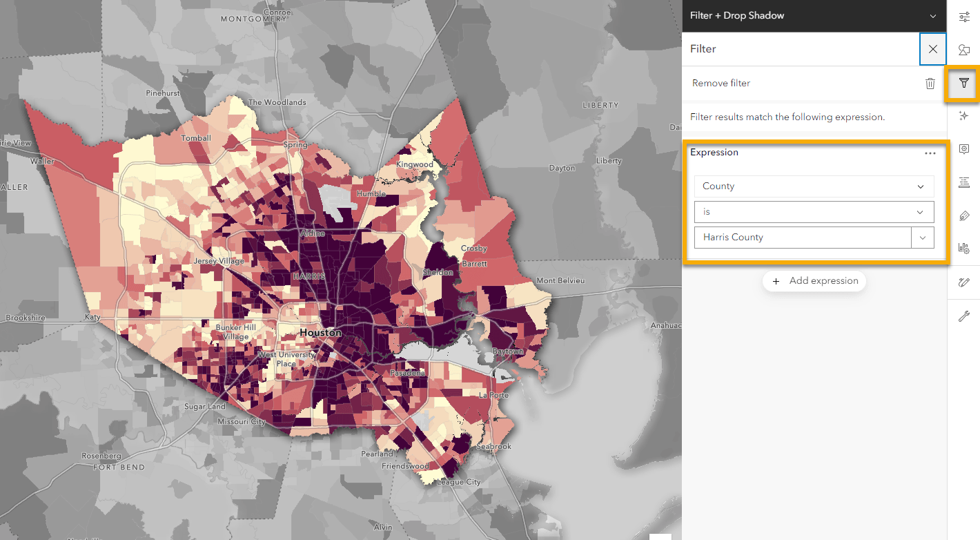Open the Properties sliders icon
Image resolution: width=980 pixels, height=540 pixels.
point(964,17)
